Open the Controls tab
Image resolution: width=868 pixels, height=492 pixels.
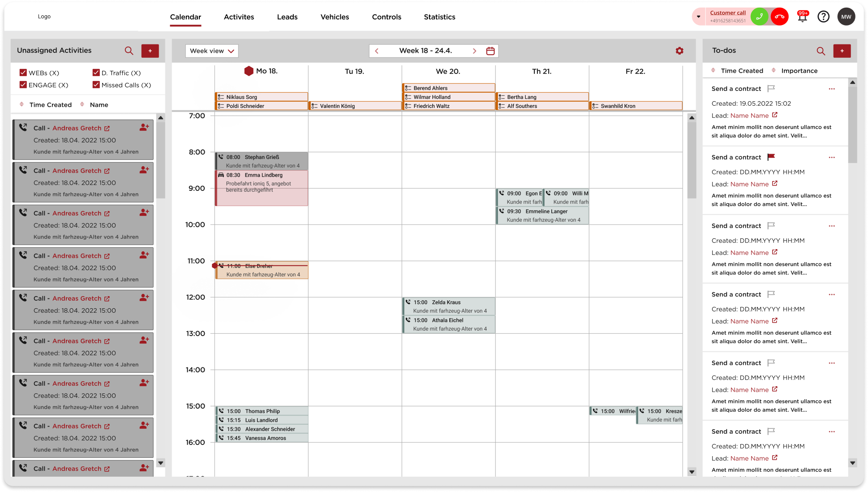pyautogui.click(x=387, y=17)
